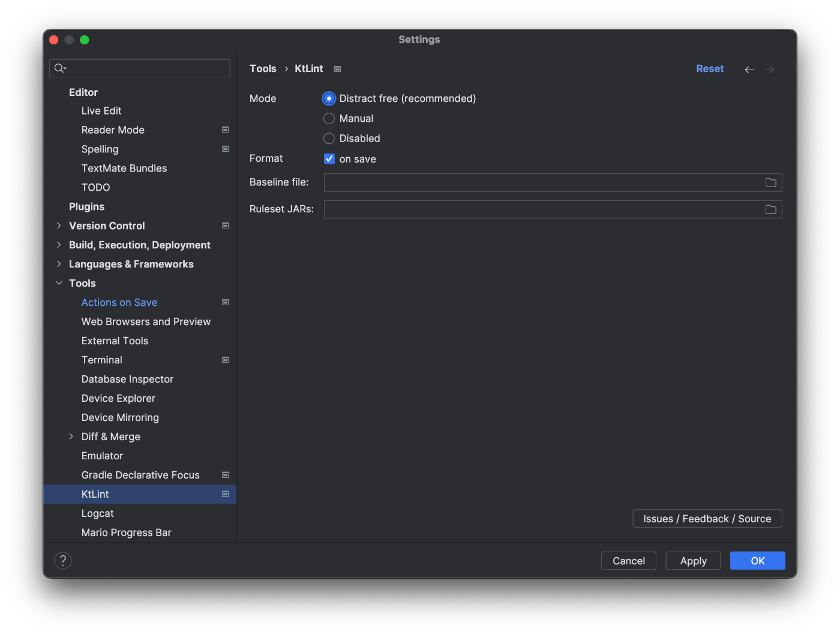Viewport: 840px width, 635px height.
Task: Focus the Ruleset JARs input field
Action: pos(553,209)
